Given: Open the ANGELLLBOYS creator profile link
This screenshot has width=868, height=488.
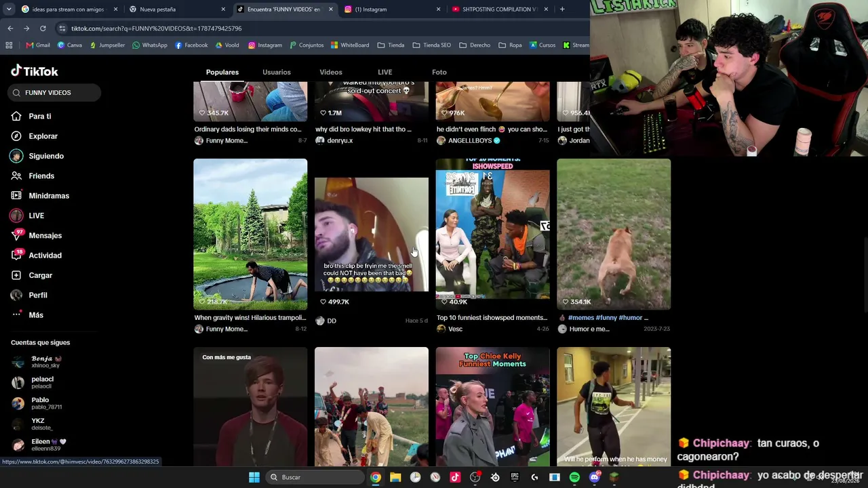Looking at the screenshot, I should click(469, 141).
